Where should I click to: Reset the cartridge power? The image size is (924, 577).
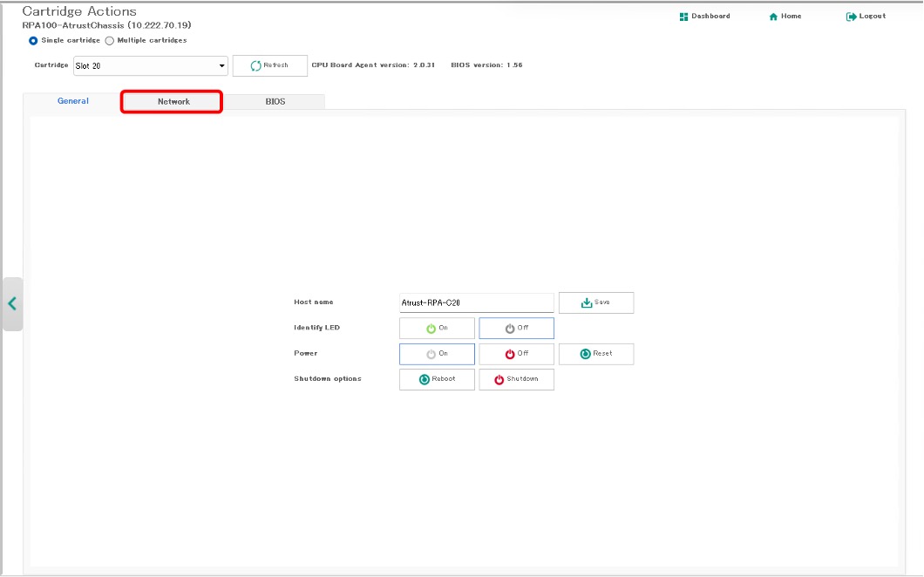point(596,354)
